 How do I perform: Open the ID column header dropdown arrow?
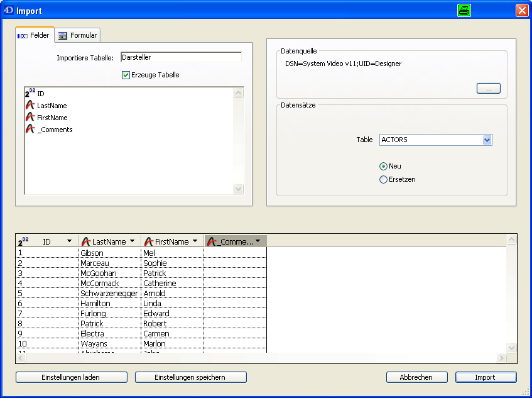point(69,241)
